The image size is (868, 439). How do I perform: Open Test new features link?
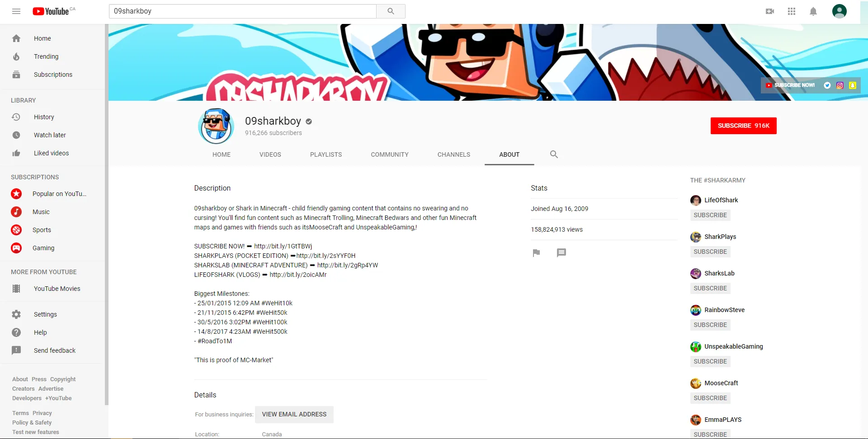pyautogui.click(x=36, y=432)
